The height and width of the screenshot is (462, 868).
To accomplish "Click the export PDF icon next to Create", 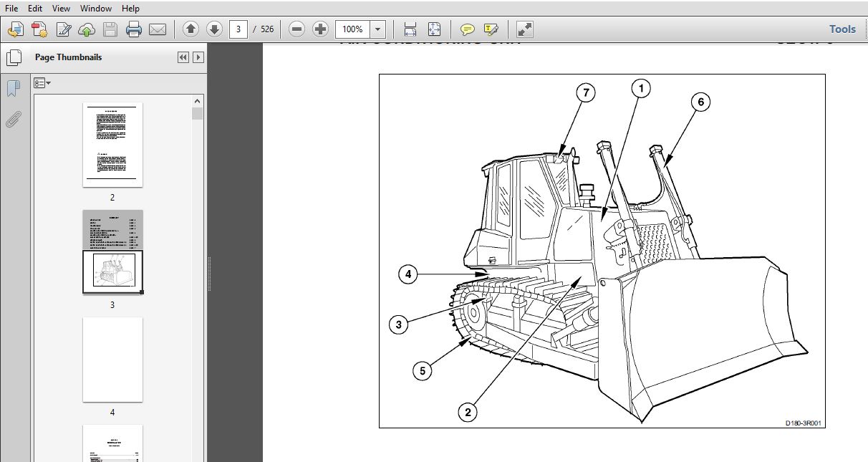I will (x=39, y=29).
